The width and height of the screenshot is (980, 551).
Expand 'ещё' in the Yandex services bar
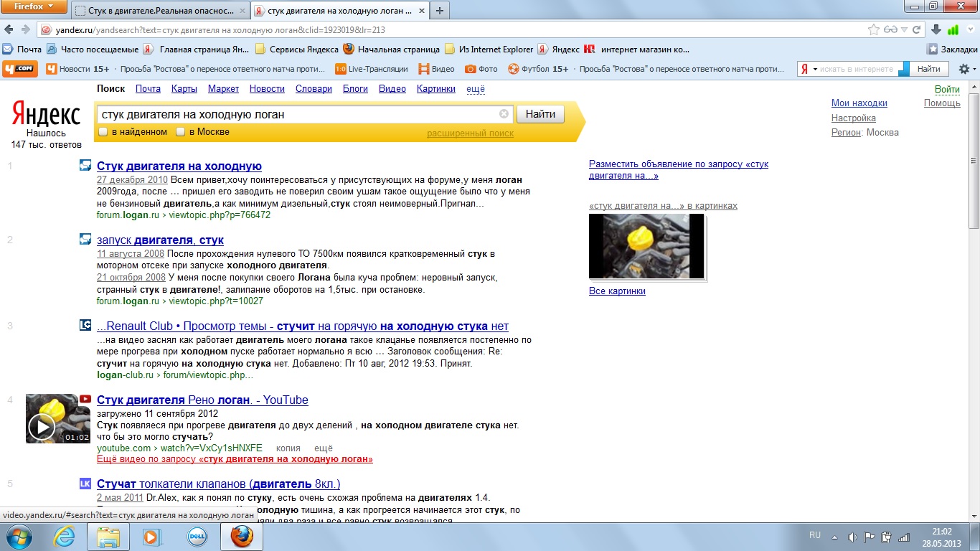tap(476, 89)
